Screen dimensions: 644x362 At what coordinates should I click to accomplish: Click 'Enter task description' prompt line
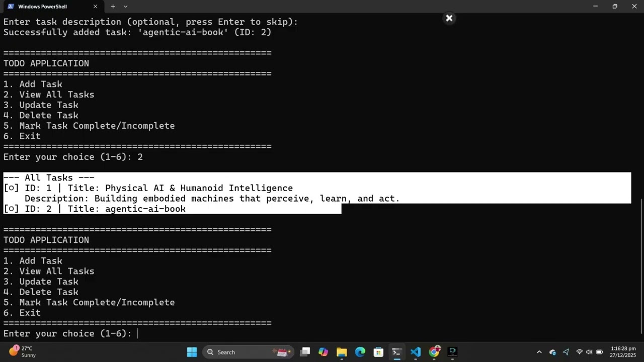coord(150,22)
